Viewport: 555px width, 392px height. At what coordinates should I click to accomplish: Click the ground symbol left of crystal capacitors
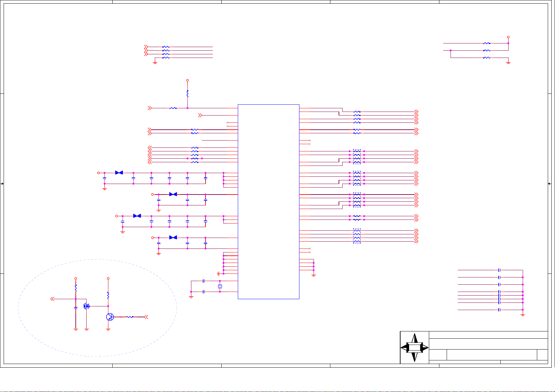[x=191, y=297]
